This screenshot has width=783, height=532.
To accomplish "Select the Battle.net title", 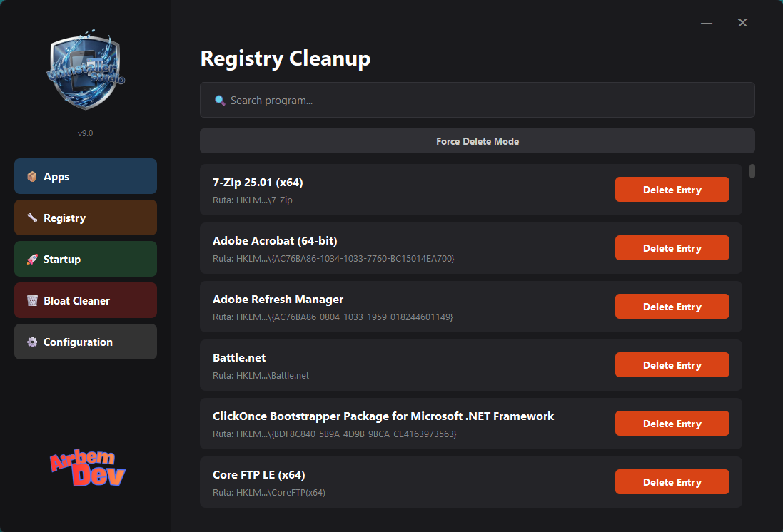I will coord(239,358).
